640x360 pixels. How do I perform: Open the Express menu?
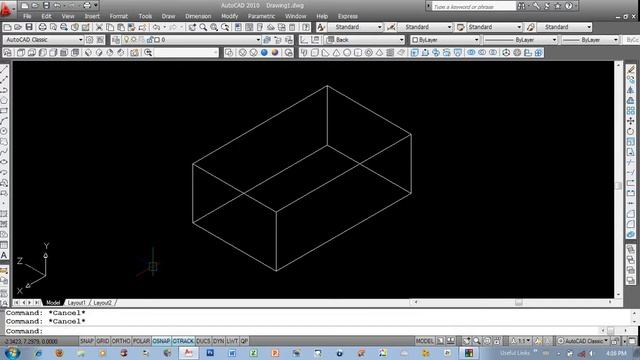click(348, 16)
